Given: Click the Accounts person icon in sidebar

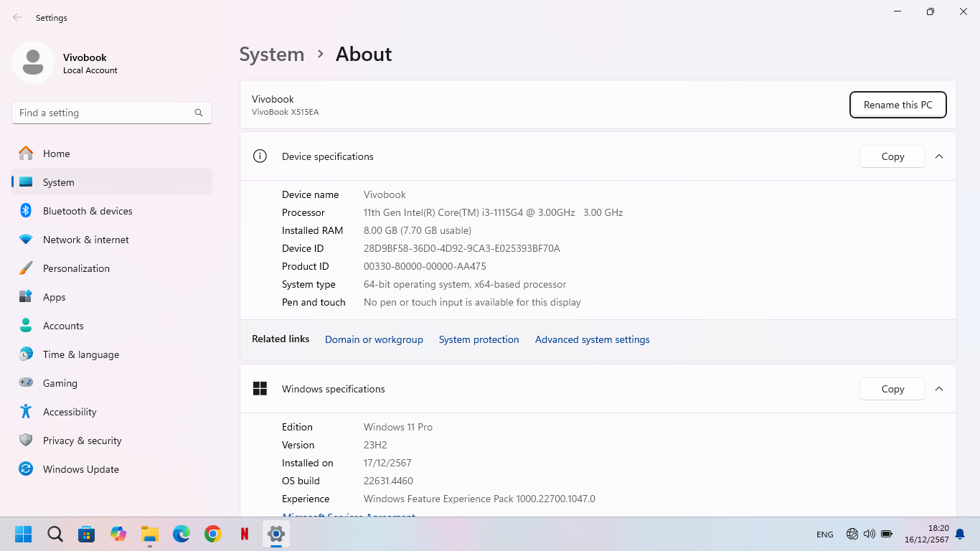Looking at the screenshot, I should 26,326.
